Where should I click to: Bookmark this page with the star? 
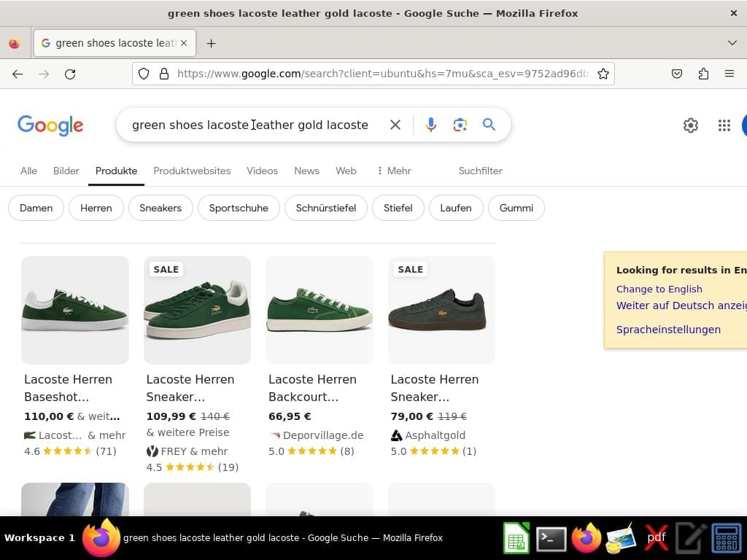point(603,74)
